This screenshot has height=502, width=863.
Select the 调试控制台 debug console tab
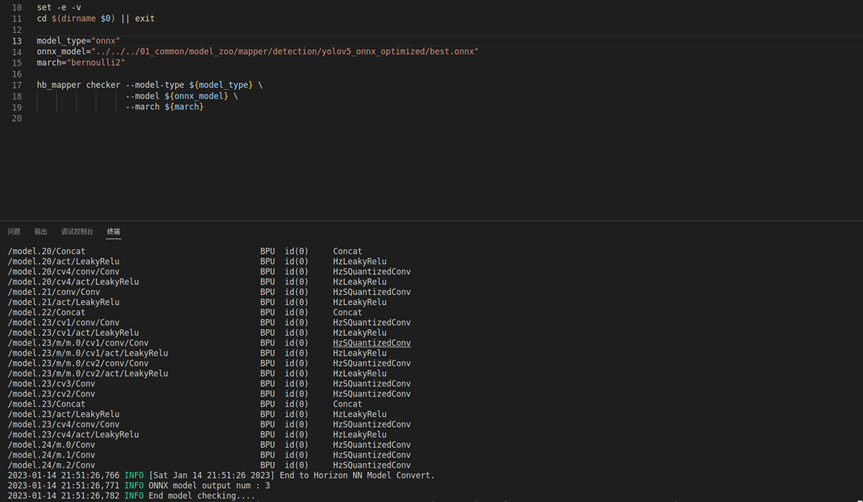(x=77, y=231)
